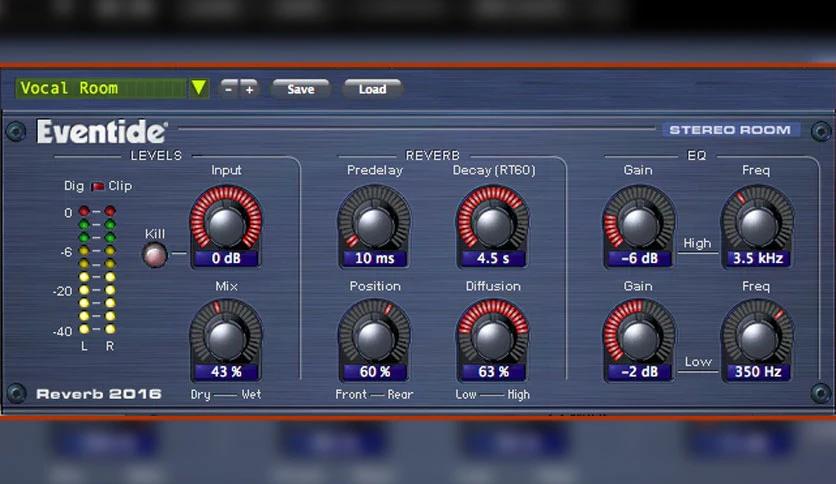Click the Reverb 2016 product name
This screenshot has height=484, width=836.
pyautogui.click(x=99, y=394)
